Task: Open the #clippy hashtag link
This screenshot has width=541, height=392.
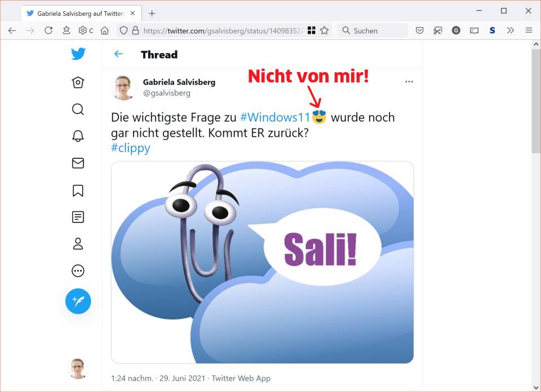Action: (131, 148)
